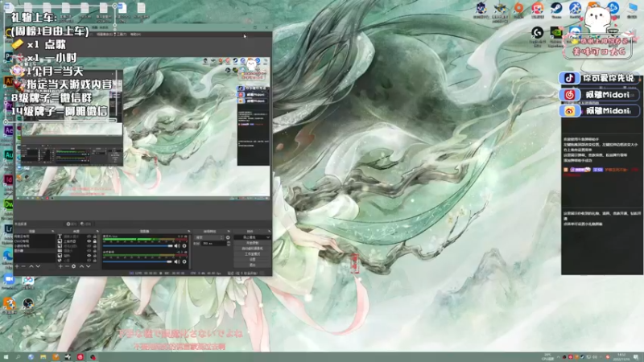The width and height of the screenshot is (644, 362).
Task: Open the 场景集合(S) menu in OBS
Action: click(105, 35)
